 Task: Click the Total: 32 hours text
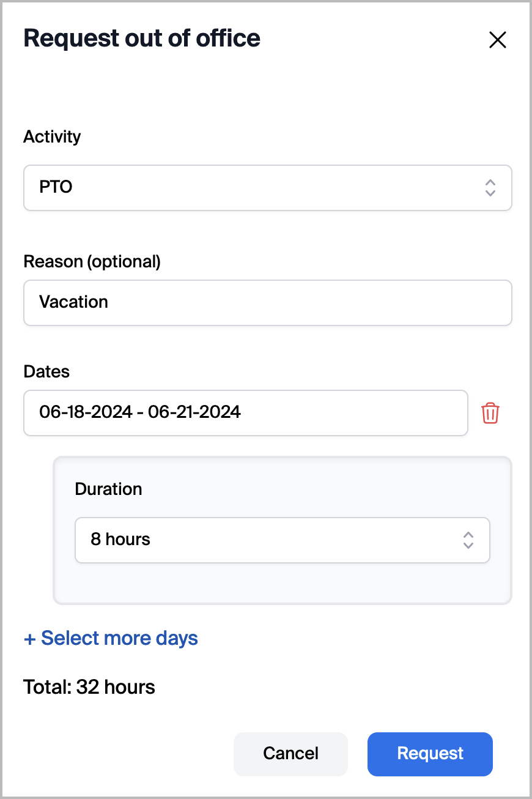tap(89, 687)
